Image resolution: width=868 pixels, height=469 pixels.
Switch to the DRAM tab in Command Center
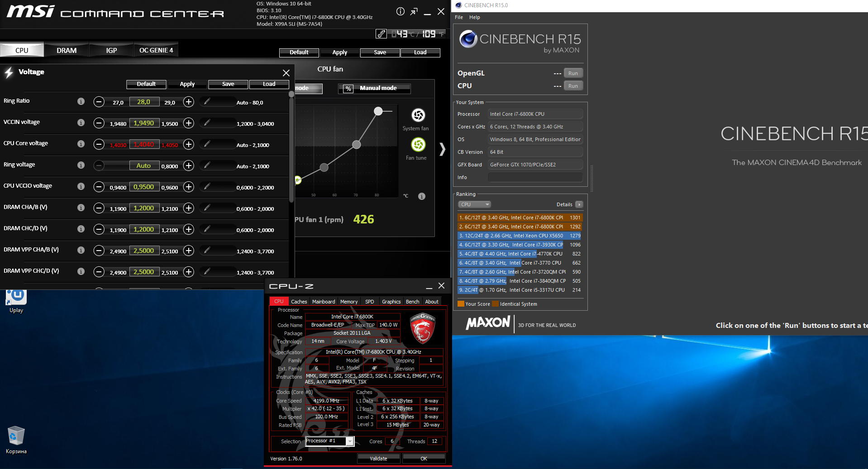67,50
